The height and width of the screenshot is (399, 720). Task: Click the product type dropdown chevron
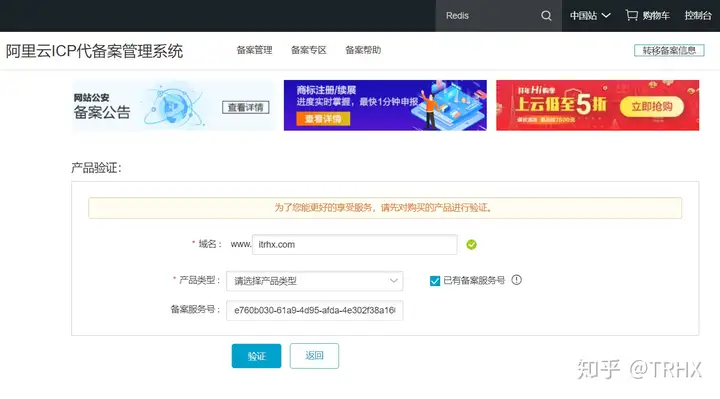394,281
